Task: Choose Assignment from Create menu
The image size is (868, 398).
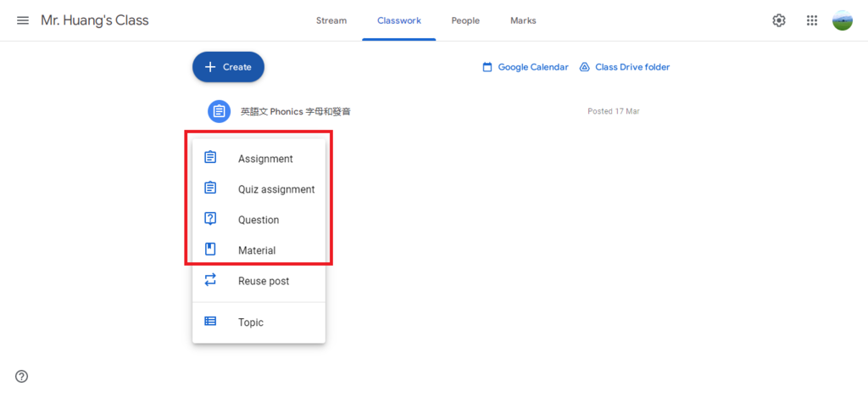Action: (259, 159)
